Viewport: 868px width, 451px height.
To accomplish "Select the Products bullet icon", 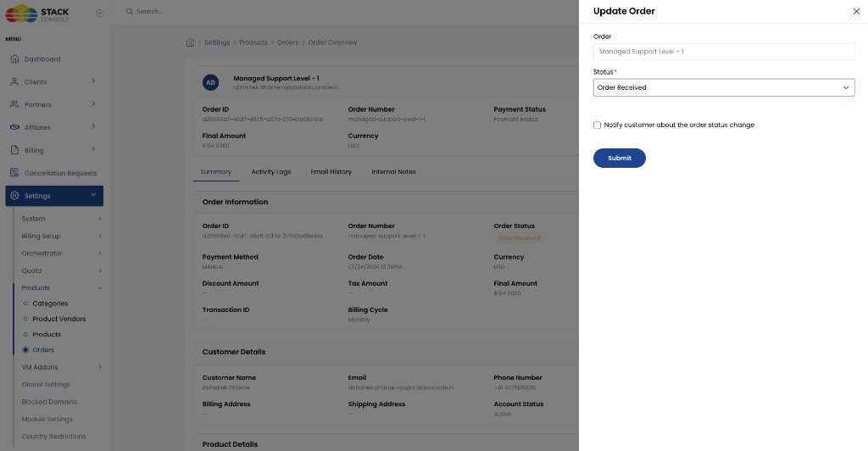I will 25,334.
